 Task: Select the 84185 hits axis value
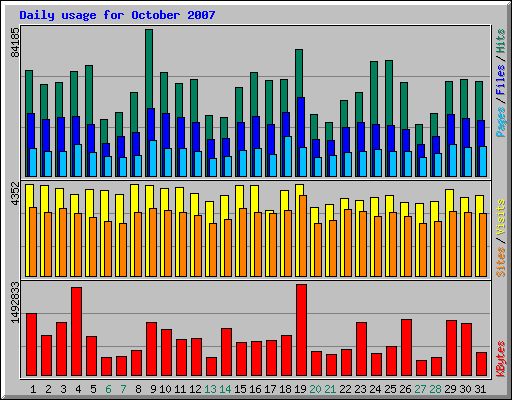[x=15, y=42]
